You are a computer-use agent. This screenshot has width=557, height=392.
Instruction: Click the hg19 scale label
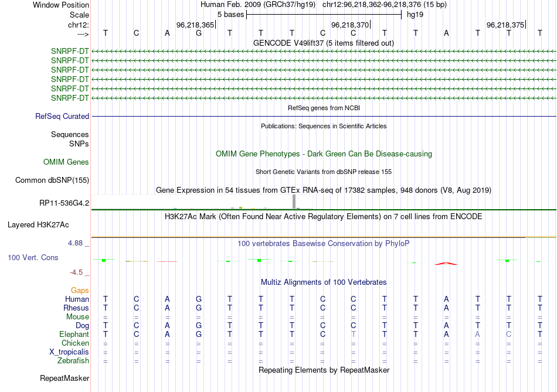point(415,15)
